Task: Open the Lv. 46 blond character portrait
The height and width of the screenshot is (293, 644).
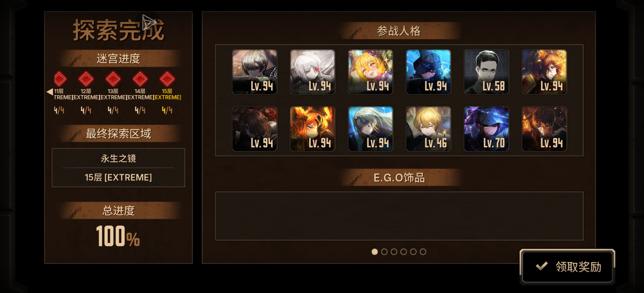Action: [428, 129]
